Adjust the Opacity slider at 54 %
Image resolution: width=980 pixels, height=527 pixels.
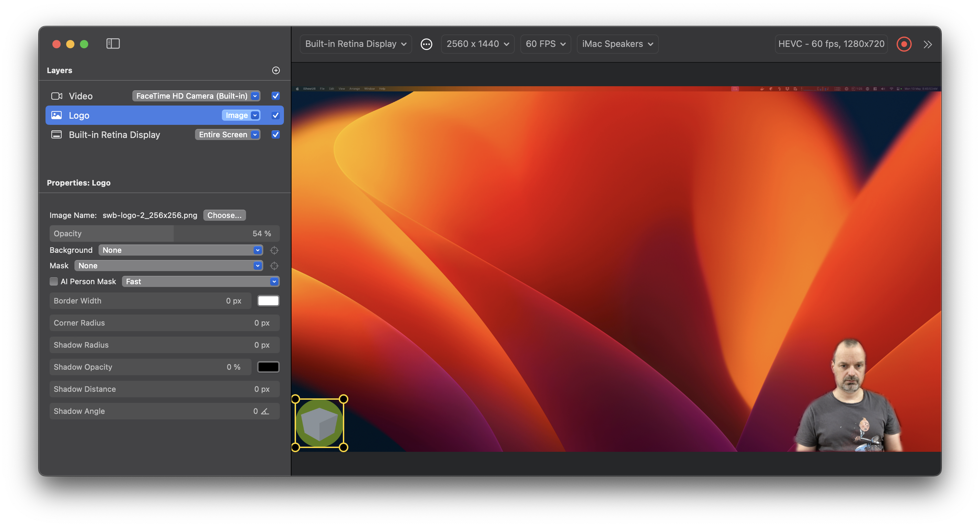164,233
